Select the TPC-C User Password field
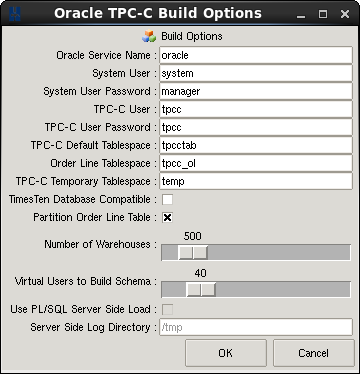 (256, 127)
